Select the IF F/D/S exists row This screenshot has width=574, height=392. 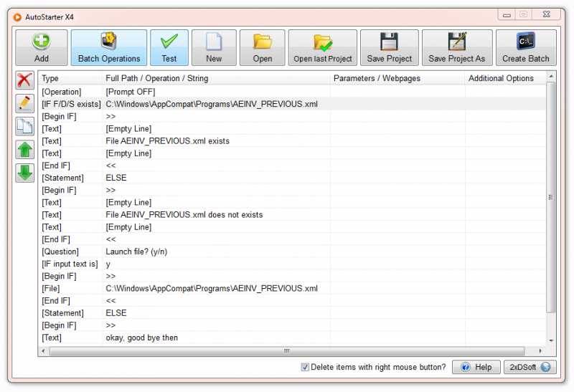click(x=292, y=104)
